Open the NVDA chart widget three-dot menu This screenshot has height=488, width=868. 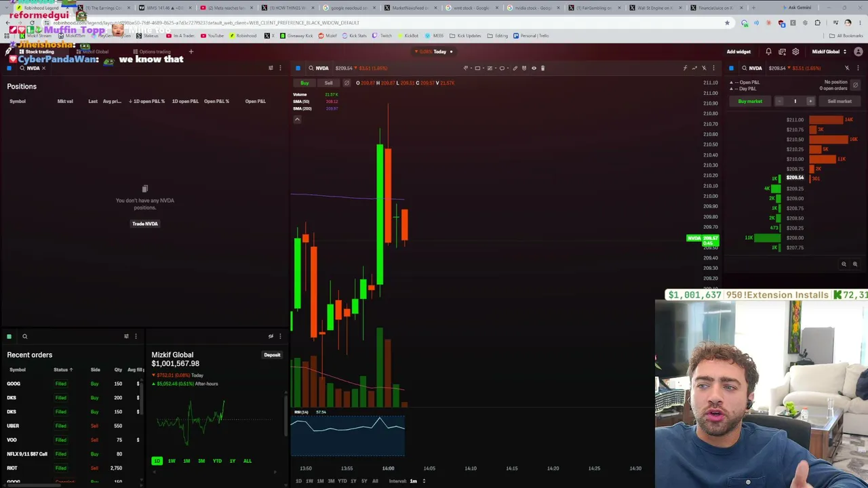pyautogui.click(x=713, y=68)
